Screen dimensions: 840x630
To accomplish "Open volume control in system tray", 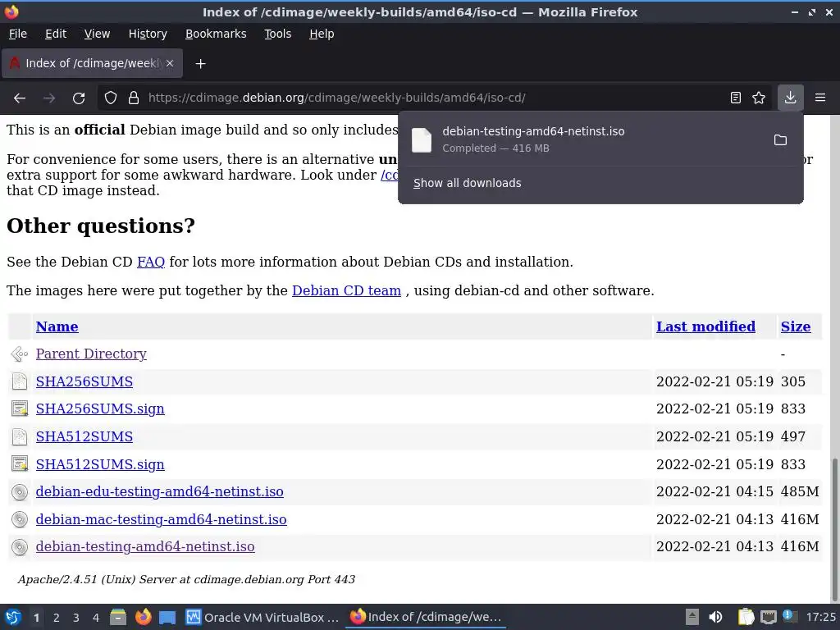I will click(x=715, y=617).
